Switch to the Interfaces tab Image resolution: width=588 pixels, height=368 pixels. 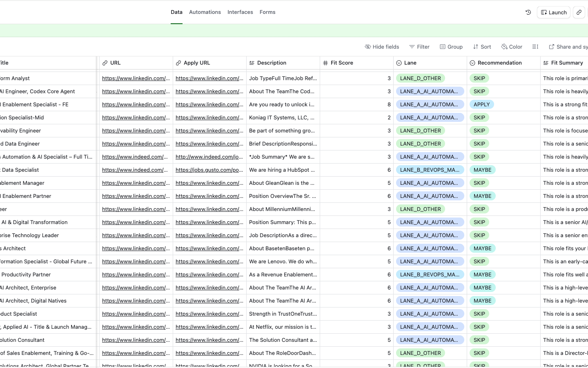pos(240,12)
